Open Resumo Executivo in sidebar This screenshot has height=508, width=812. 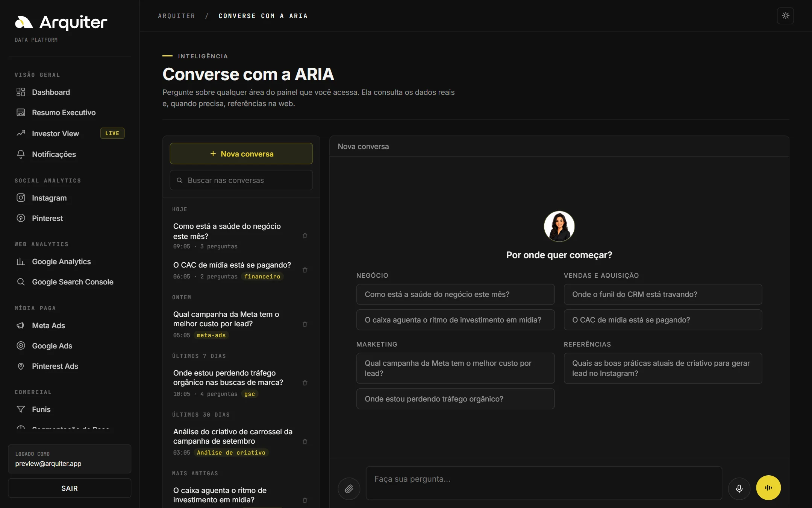coord(70,113)
